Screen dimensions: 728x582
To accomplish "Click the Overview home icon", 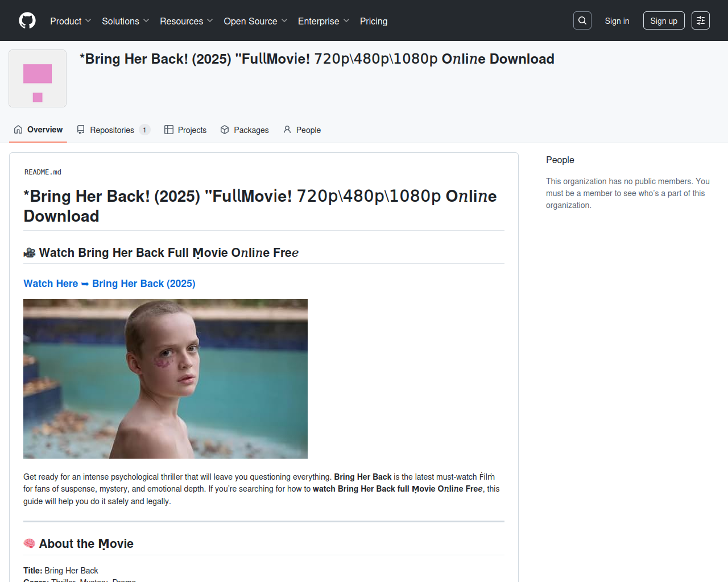I will point(18,130).
